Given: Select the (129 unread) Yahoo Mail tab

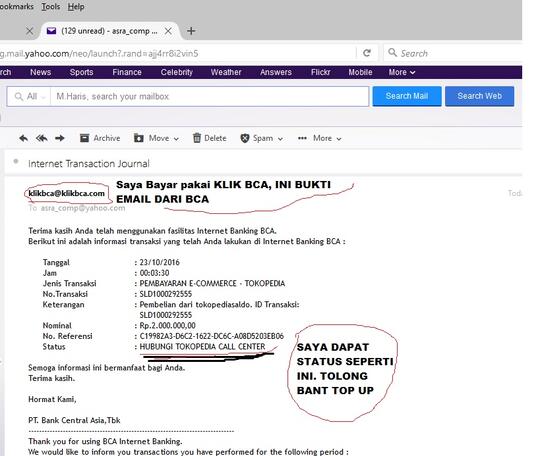Looking at the screenshot, I should coord(110,31).
